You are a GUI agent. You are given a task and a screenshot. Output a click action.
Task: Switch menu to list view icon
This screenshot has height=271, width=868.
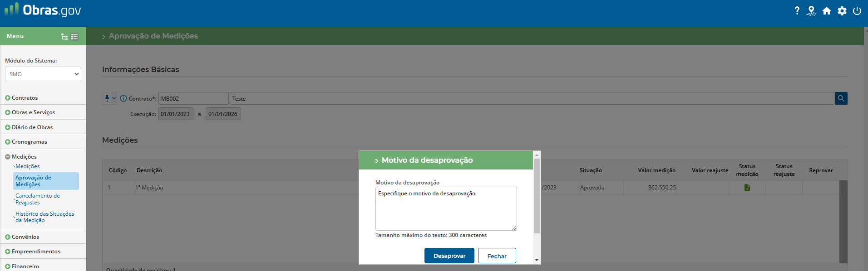[75, 37]
